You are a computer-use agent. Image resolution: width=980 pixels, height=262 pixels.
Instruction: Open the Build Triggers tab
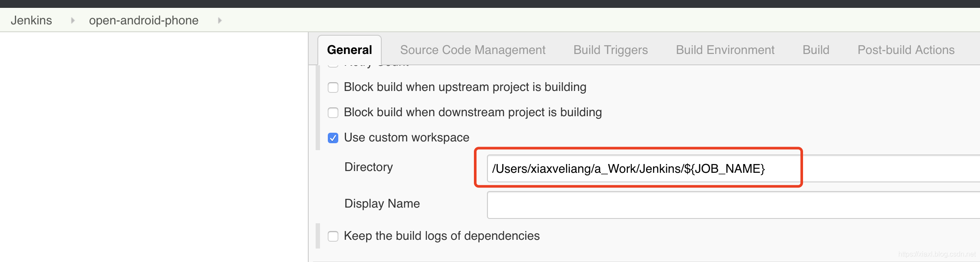point(610,50)
